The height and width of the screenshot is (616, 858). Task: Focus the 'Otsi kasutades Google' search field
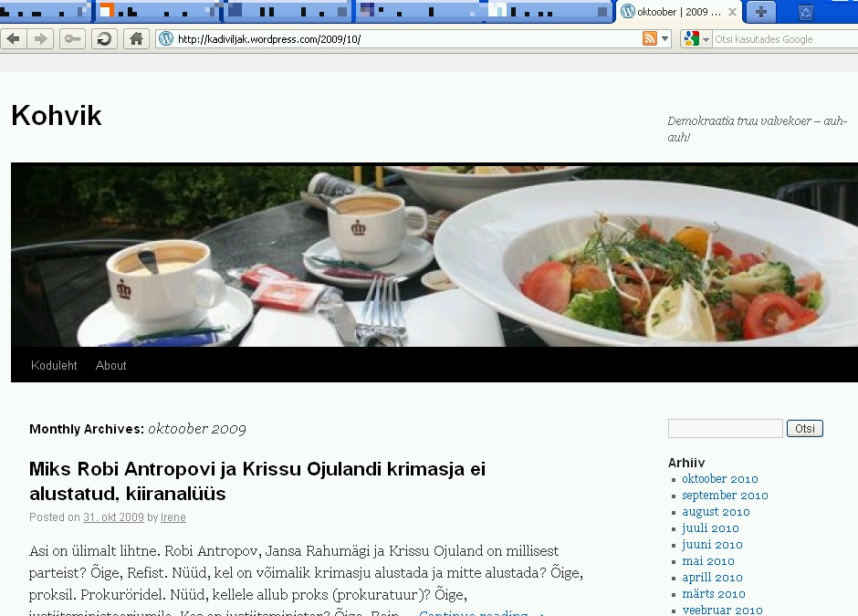tap(785, 39)
